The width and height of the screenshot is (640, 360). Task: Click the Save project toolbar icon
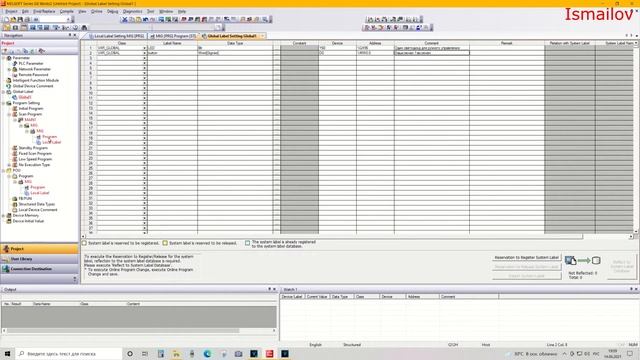coord(20,19)
